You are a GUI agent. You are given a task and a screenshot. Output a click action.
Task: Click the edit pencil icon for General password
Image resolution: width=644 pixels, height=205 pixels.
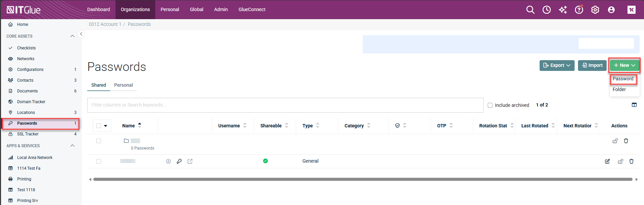(607, 161)
